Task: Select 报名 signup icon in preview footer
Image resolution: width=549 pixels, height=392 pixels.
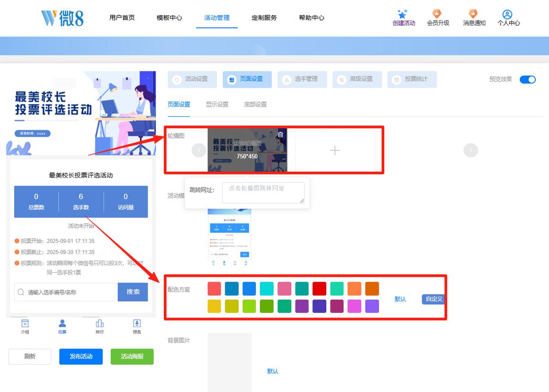Action: [137, 323]
